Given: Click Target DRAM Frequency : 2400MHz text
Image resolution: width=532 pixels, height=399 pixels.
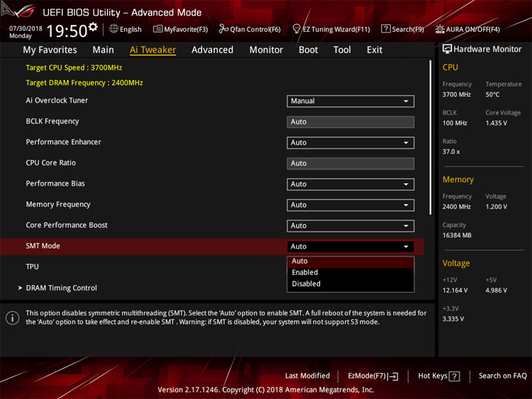Looking at the screenshot, I should coord(84,83).
